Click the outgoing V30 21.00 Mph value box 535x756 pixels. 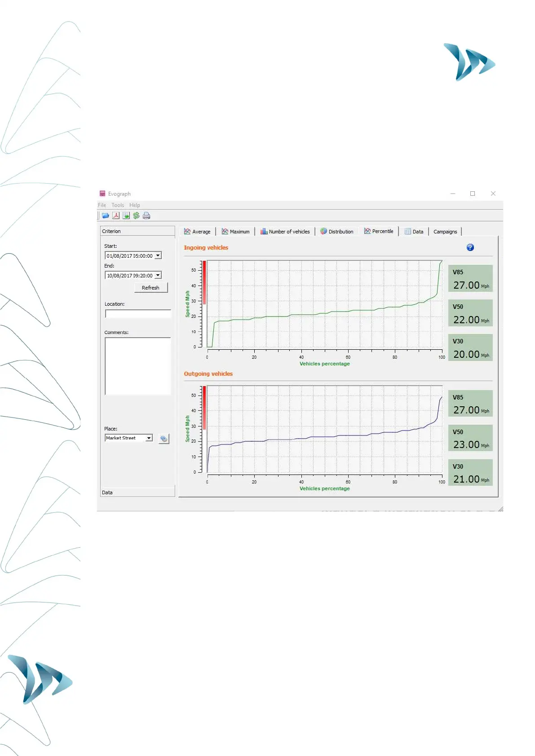[470, 473]
